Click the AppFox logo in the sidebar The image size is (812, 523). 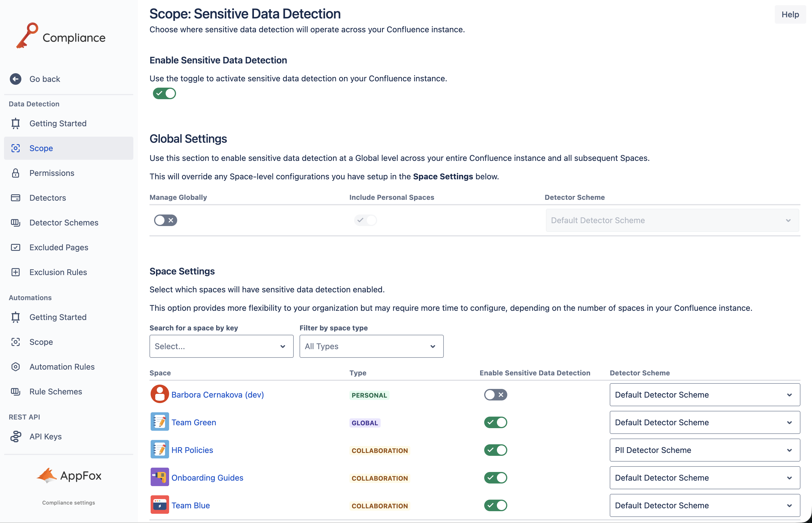(x=69, y=476)
